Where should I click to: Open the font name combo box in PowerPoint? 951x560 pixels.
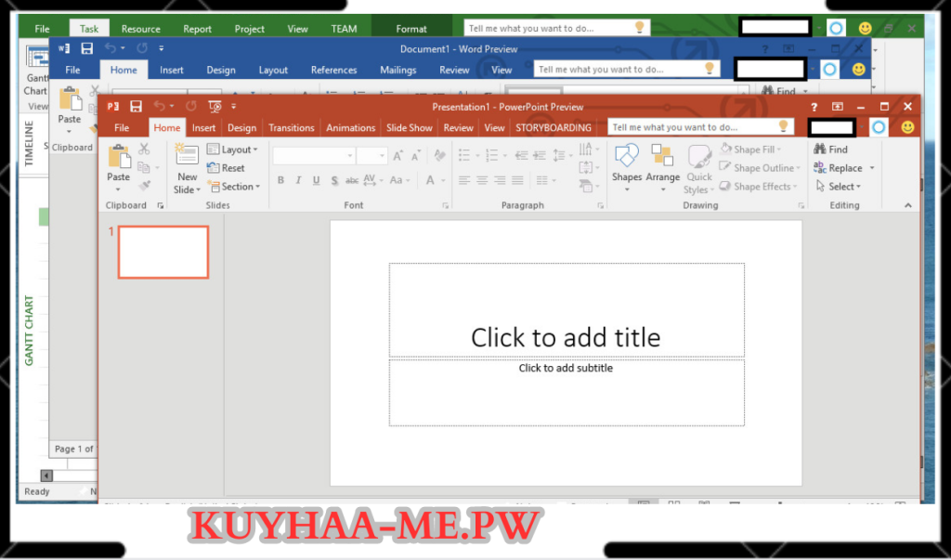coord(314,156)
